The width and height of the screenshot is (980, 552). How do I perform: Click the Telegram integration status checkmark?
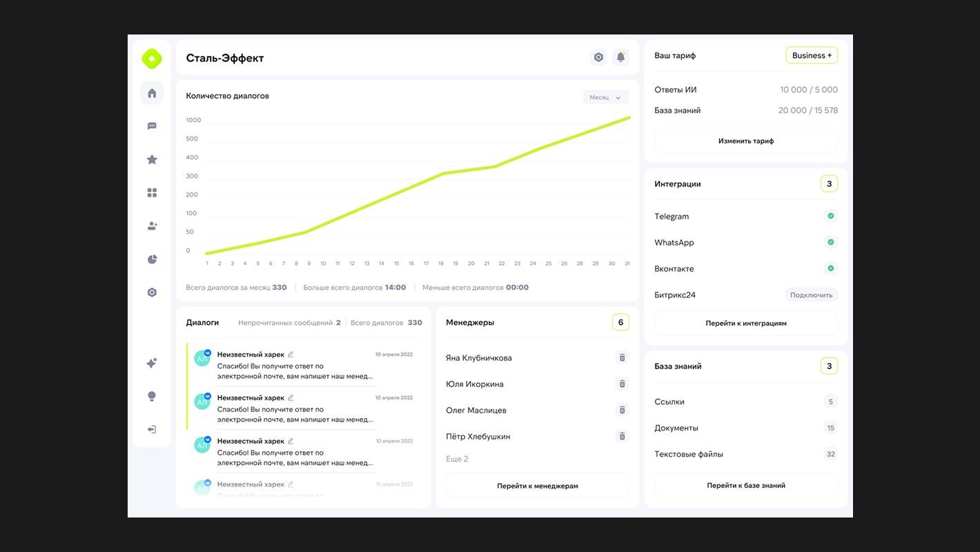tap(830, 216)
